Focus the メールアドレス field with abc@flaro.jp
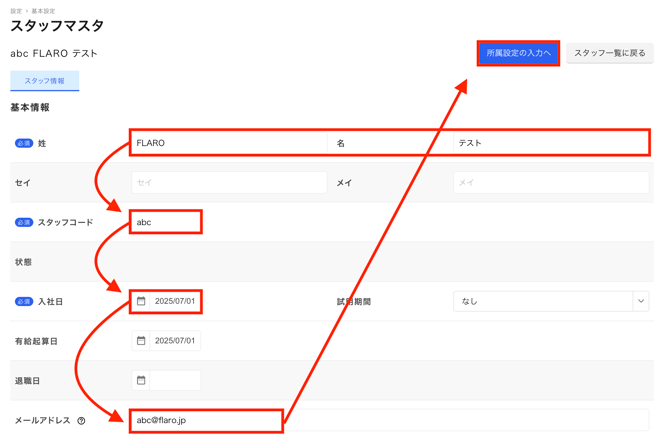 click(x=205, y=421)
